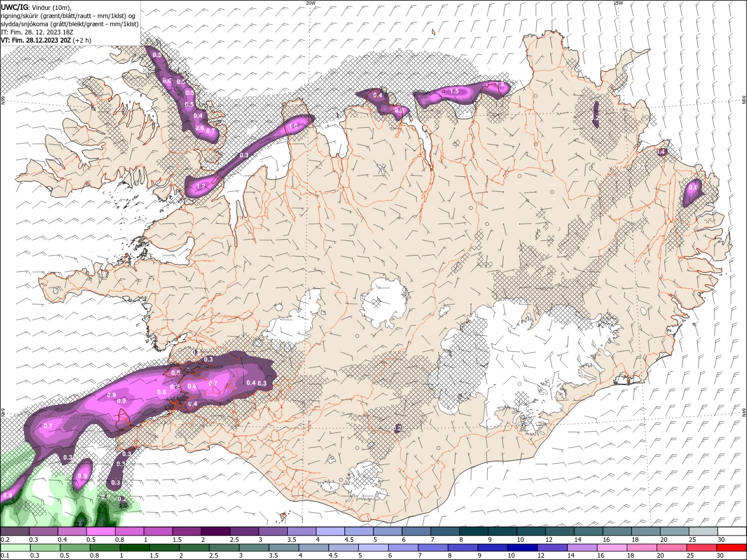Select the snow legend swatch for 3–3.5

(x=273, y=531)
